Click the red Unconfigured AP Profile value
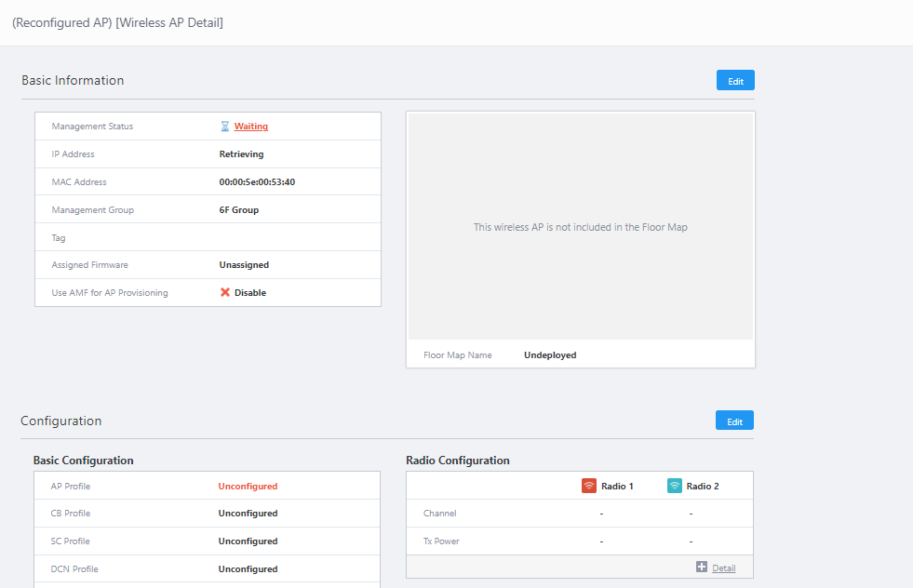 [x=248, y=486]
